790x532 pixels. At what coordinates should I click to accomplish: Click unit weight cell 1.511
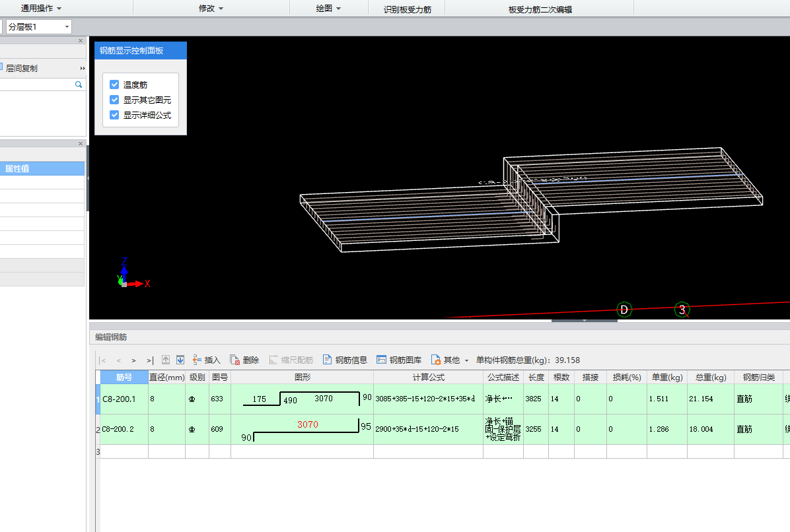pyautogui.click(x=667, y=399)
